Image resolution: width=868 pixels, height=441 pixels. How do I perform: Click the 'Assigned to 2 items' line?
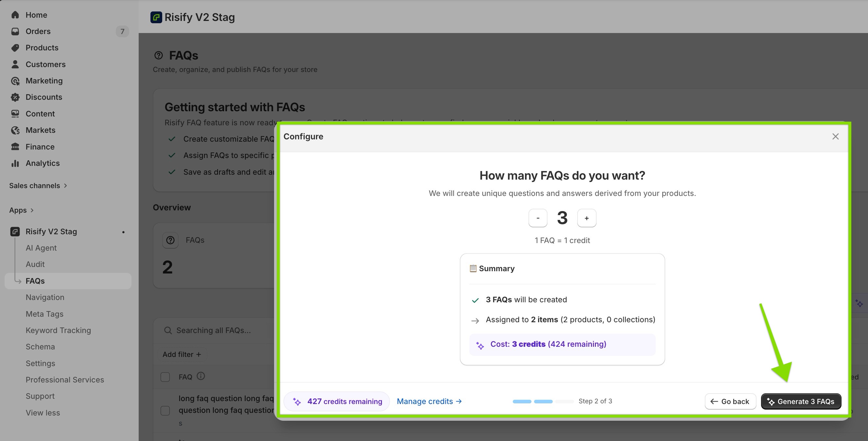click(570, 320)
